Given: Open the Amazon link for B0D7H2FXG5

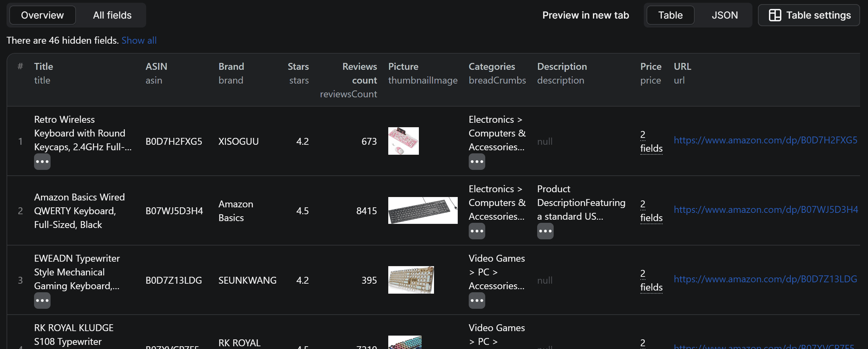Looking at the screenshot, I should pos(765,140).
